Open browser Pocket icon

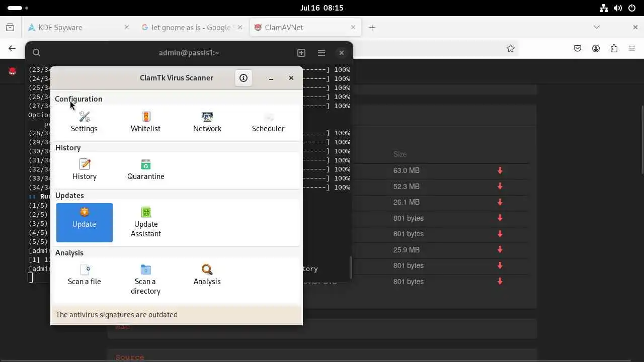click(578, 48)
